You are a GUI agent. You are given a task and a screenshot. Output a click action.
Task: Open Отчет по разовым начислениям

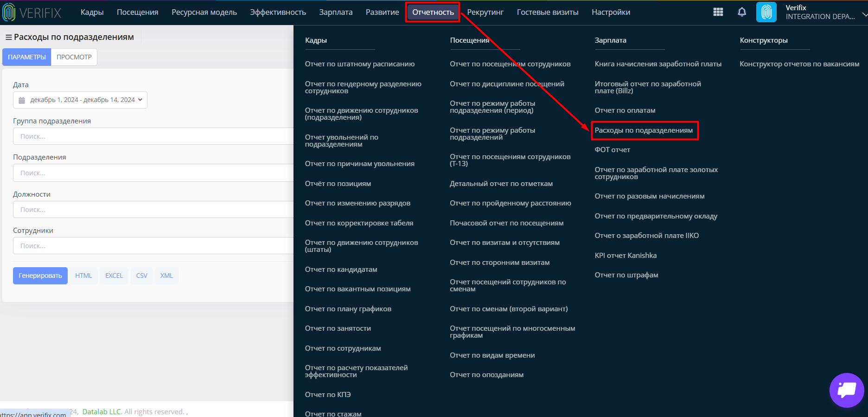(650, 196)
